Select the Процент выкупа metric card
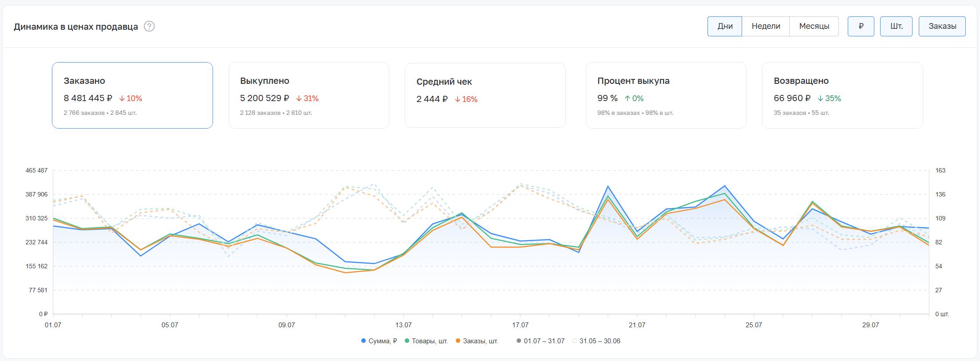 666,95
